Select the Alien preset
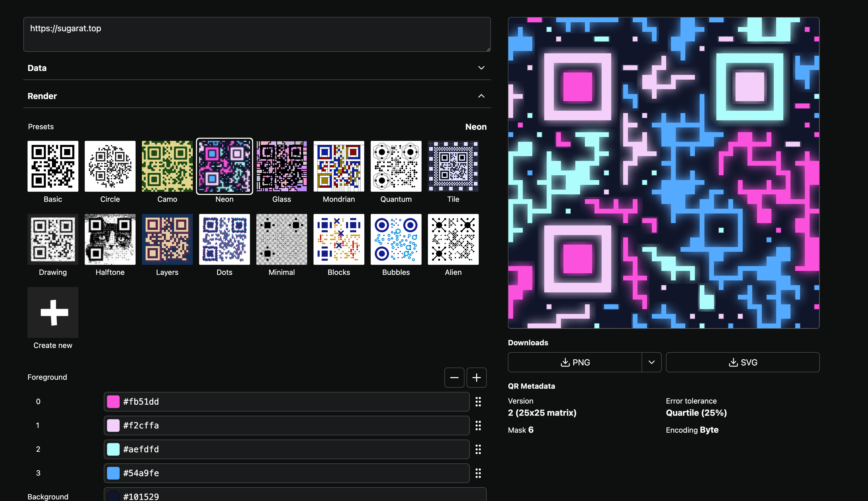 click(453, 239)
